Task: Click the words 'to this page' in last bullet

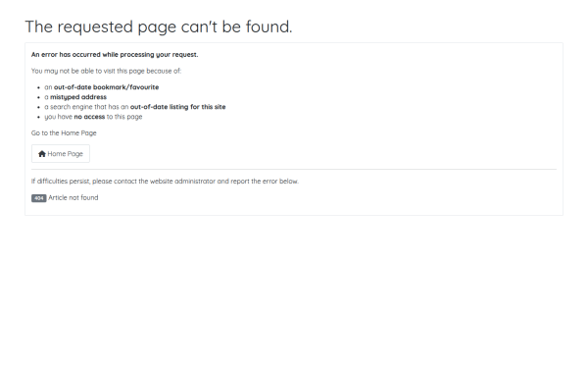Action: pyautogui.click(x=124, y=117)
